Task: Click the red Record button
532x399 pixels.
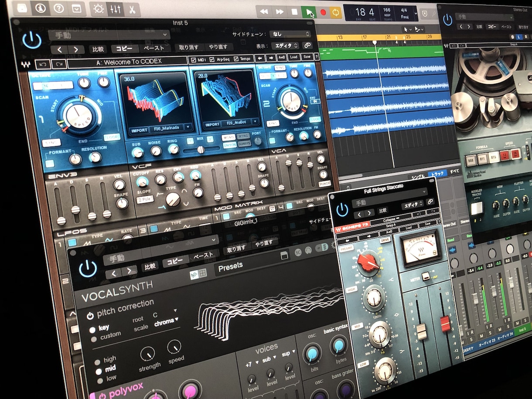Action: (323, 12)
